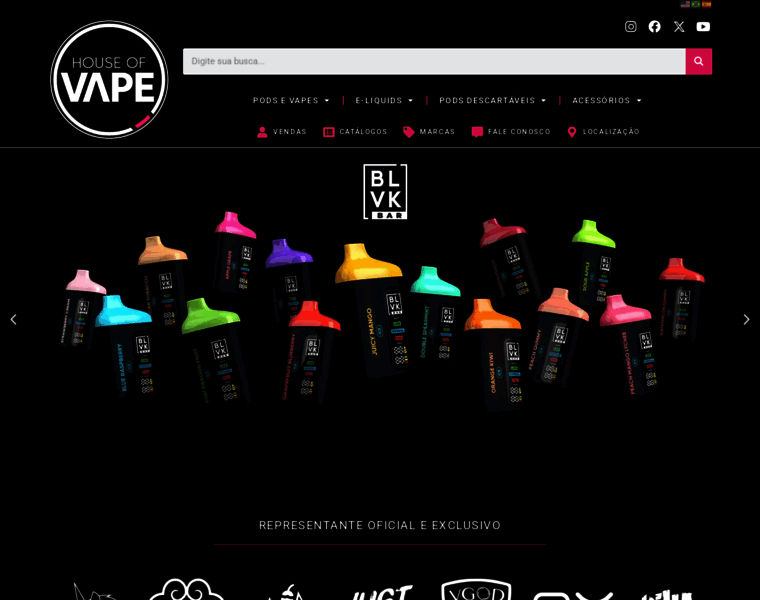Click the BLVK Bar logo in banner
Viewport: 760px width, 600px height.
pos(385,191)
